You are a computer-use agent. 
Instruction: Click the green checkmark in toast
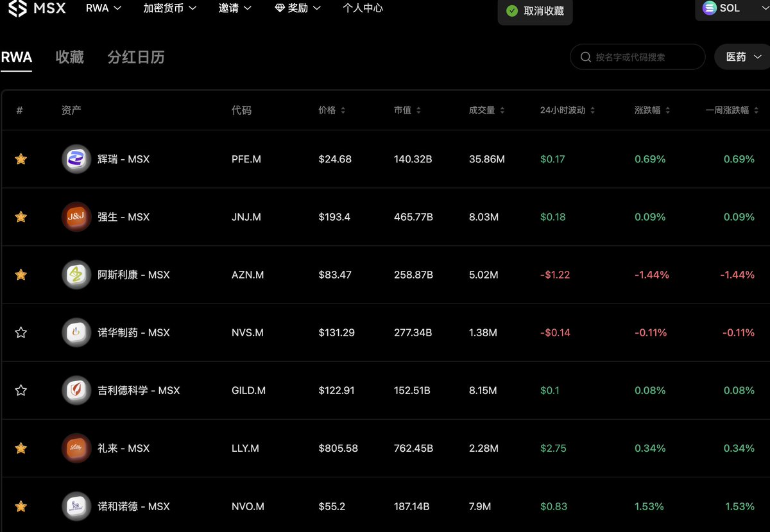(x=512, y=11)
